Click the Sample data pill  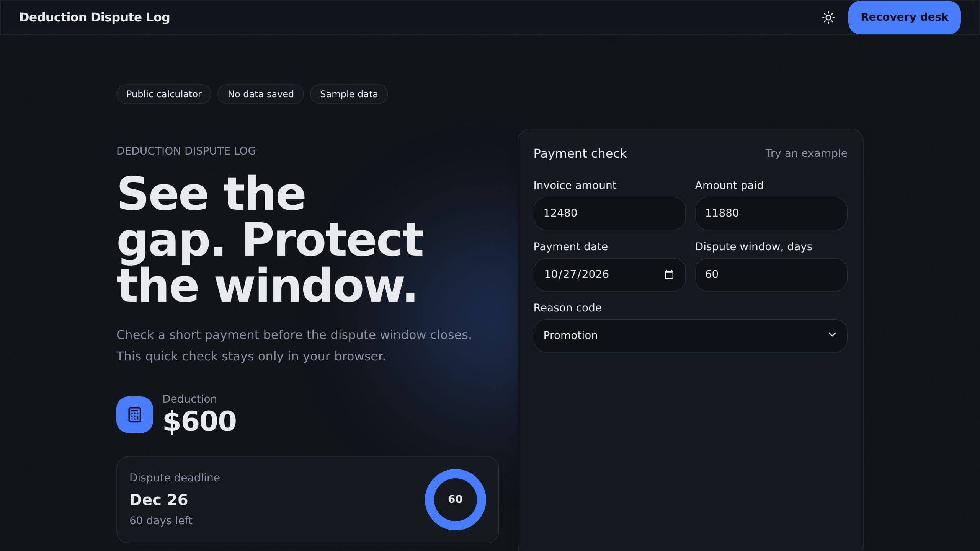tap(349, 94)
